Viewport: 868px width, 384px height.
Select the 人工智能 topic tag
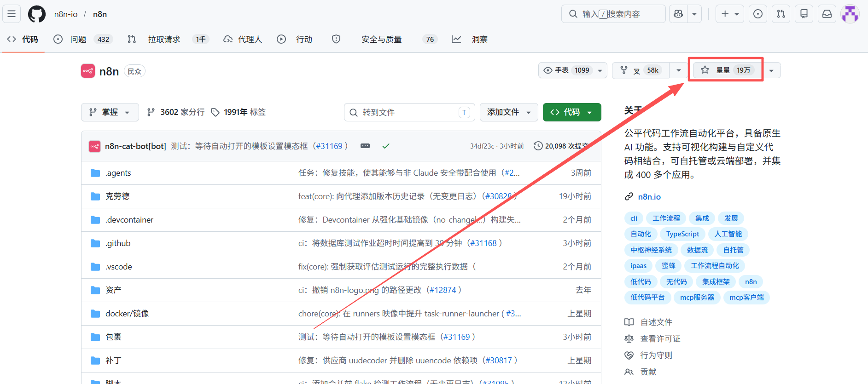(x=728, y=234)
